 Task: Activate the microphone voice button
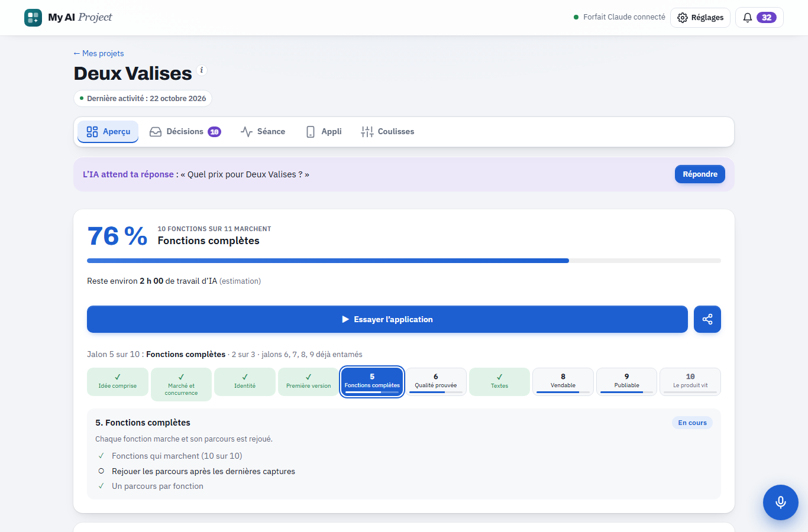pos(781,502)
